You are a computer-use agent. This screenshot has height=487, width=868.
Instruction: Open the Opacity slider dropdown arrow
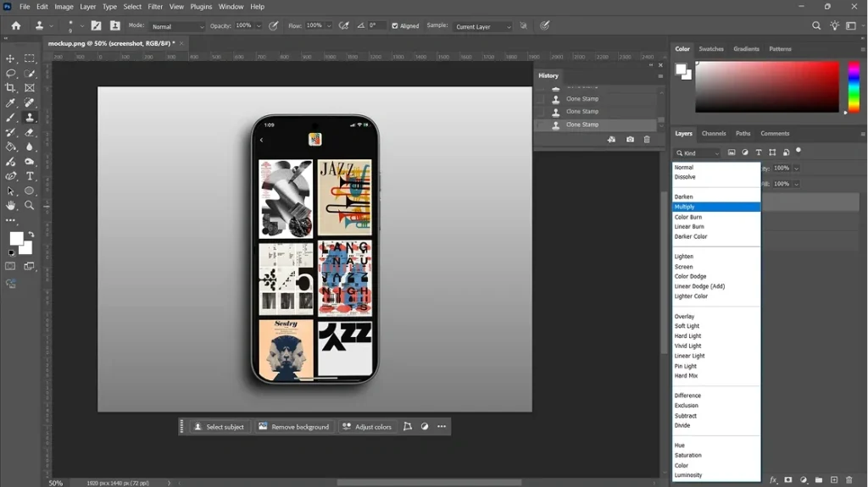(259, 26)
